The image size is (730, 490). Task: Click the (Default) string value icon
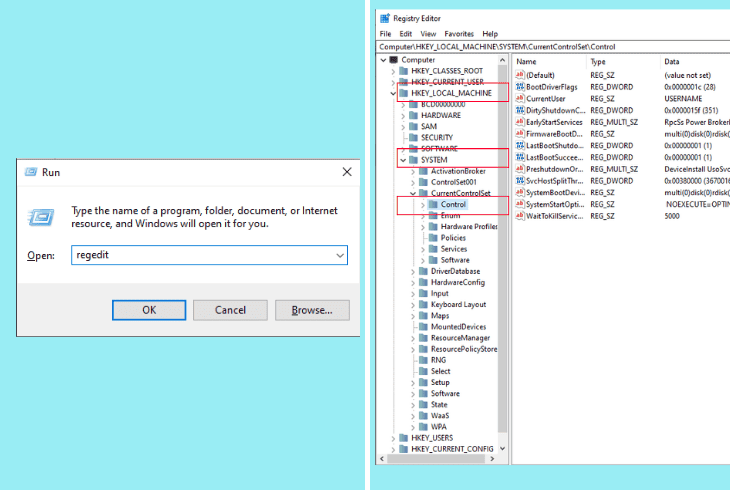pyautogui.click(x=520, y=75)
